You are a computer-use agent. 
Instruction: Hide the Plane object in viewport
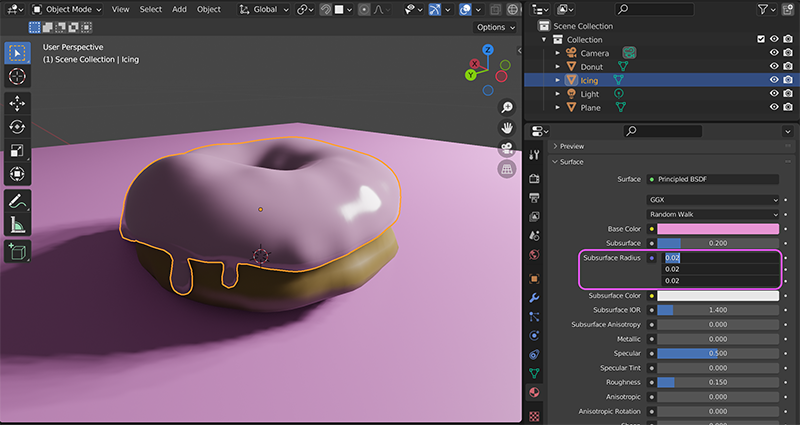tap(774, 107)
